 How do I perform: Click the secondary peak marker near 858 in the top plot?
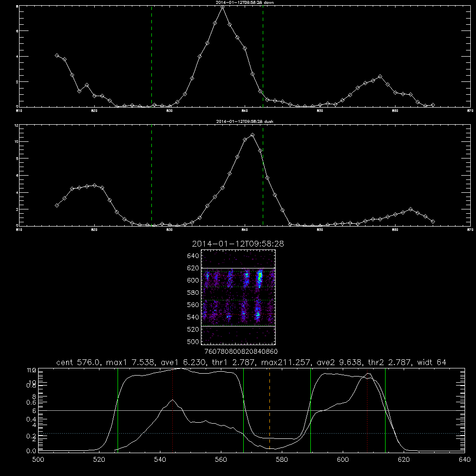380,77
